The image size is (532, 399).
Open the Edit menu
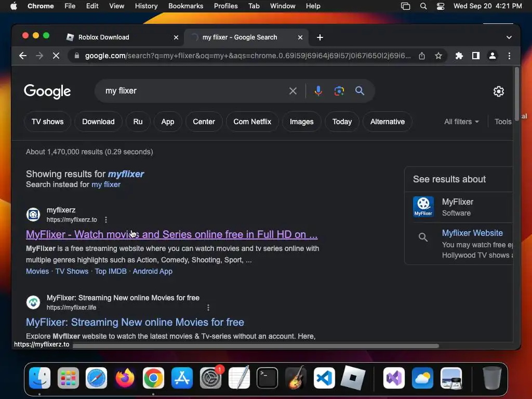pyautogui.click(x=92, y=6)
